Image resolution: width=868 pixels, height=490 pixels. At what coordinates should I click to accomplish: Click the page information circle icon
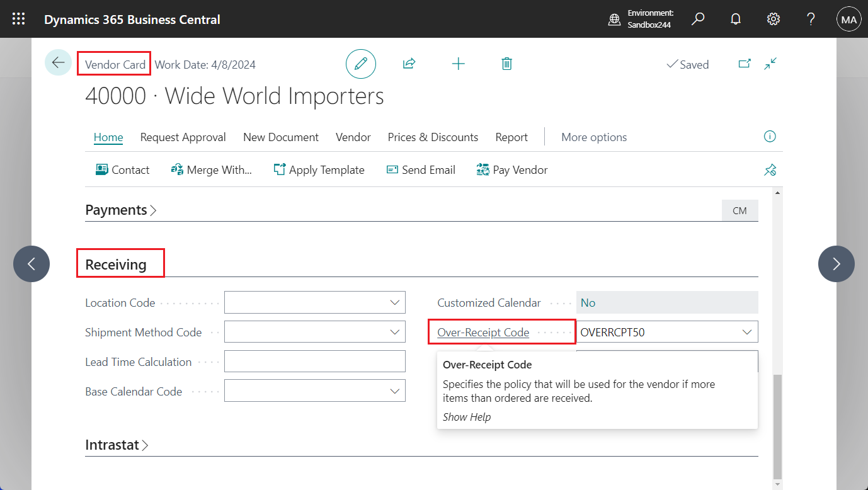[x=769, y=137]
